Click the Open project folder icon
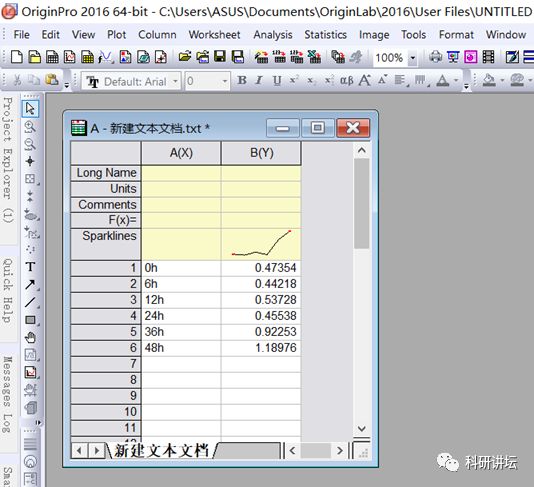This screenshot has height=487, width=534. (x=185, y=57)
